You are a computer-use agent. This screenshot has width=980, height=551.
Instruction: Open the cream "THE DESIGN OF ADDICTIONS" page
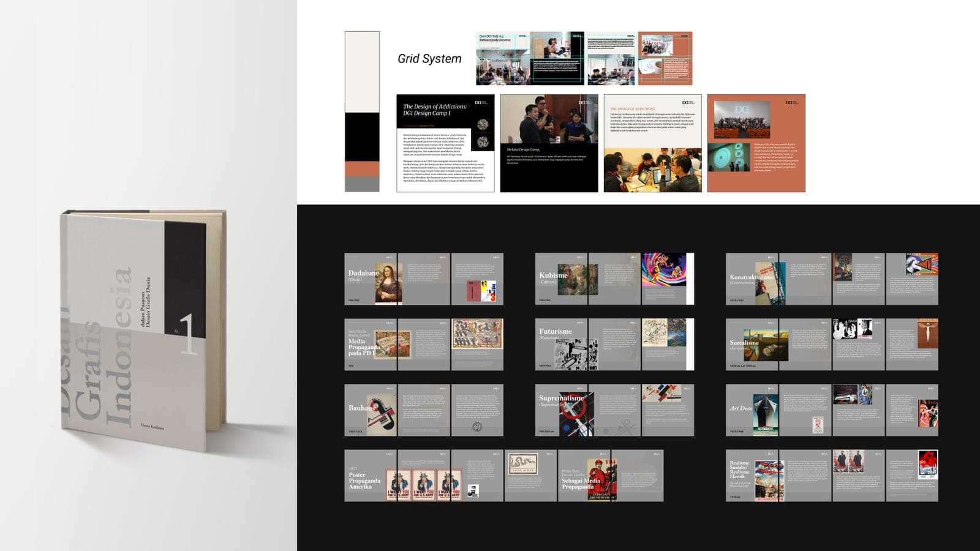[652, 143]
